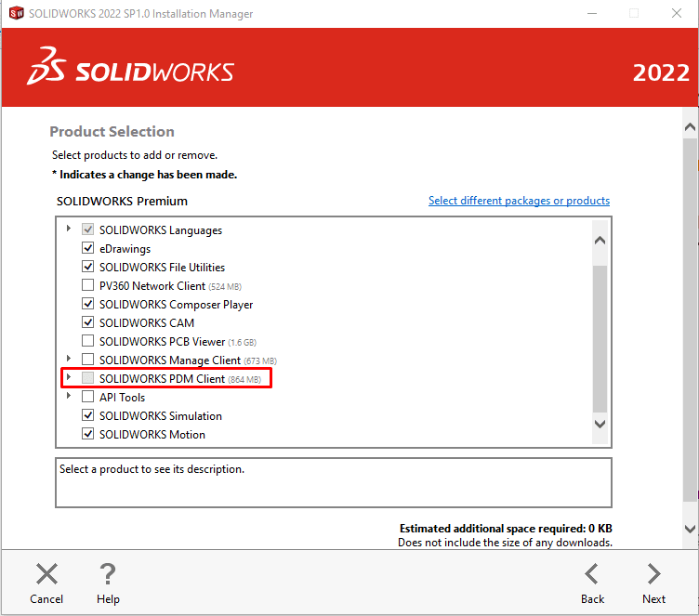The width and height of the screenshot is (699, 616).
Task: Expand the SOLIDWORKS PDM Client node
Action: 68,377
